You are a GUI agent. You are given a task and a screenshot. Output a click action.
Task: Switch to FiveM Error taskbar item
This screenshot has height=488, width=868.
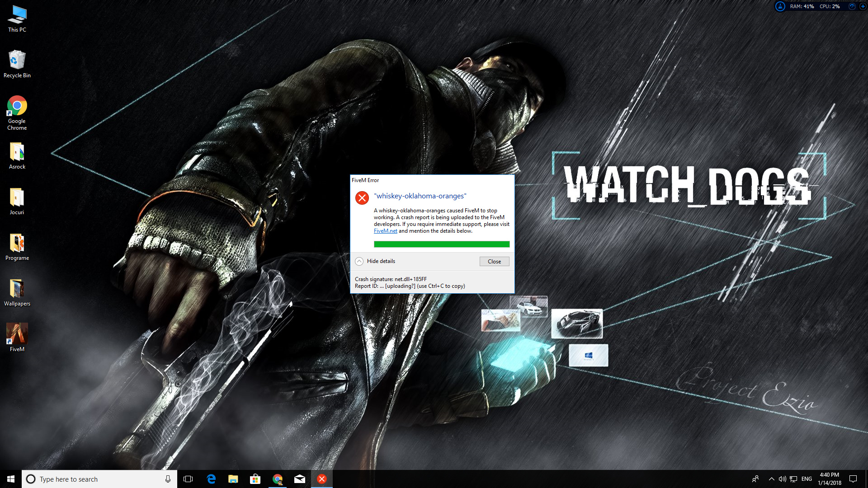tap(322, 479)
